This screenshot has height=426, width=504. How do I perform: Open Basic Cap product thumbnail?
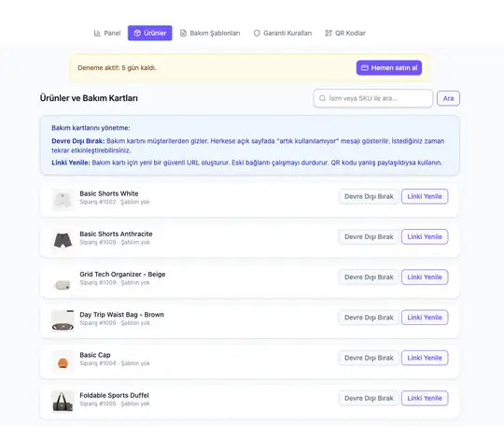(x=63, y=362)
